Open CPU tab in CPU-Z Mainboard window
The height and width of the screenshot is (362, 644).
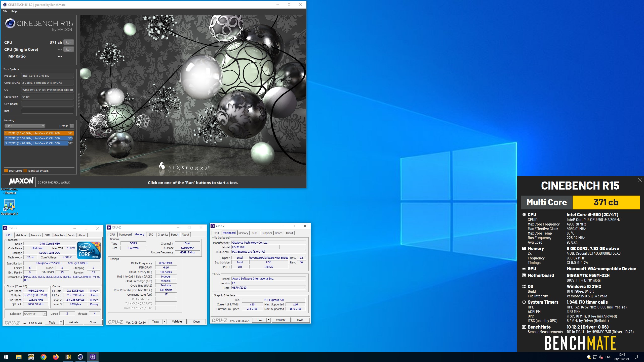[216, 233]
